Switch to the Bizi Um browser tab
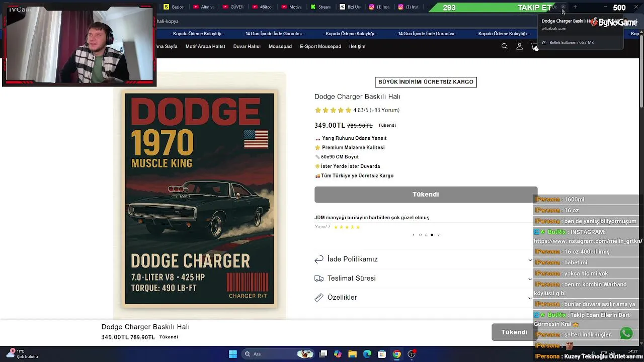644x362 pixels. (x=350, y=7)
